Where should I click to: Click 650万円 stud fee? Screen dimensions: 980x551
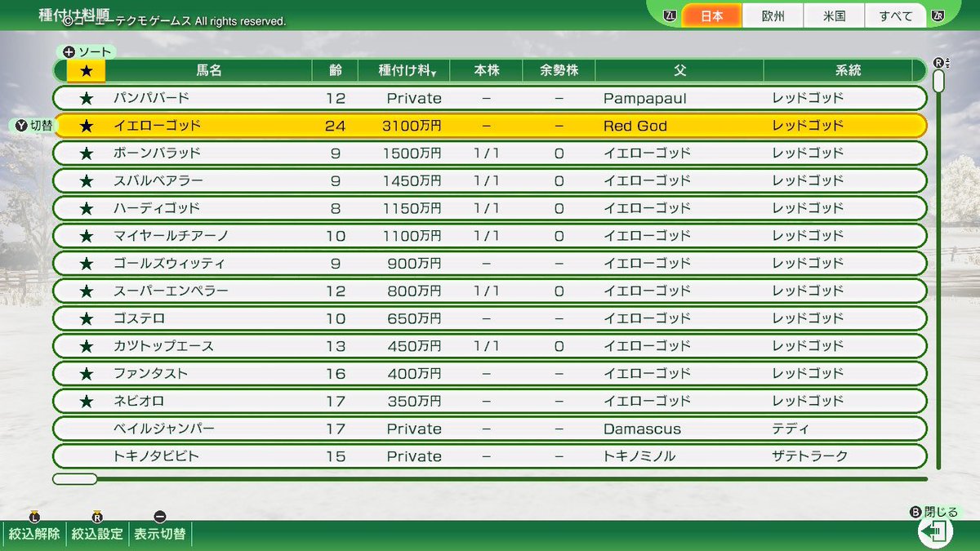(x=415, y=318)
